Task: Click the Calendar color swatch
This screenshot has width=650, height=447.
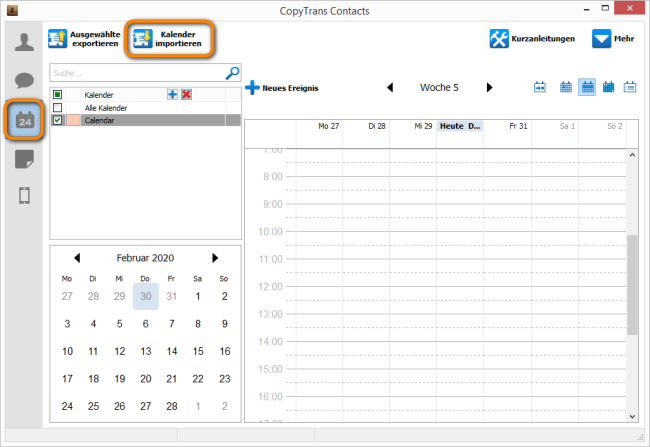Action: coord(73,120)
